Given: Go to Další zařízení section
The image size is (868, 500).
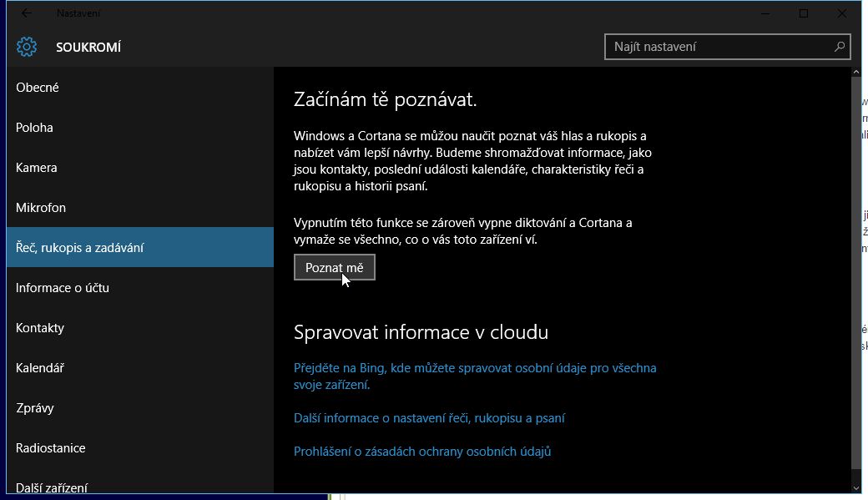Looking at the screenshot, I should coord(52,487).
